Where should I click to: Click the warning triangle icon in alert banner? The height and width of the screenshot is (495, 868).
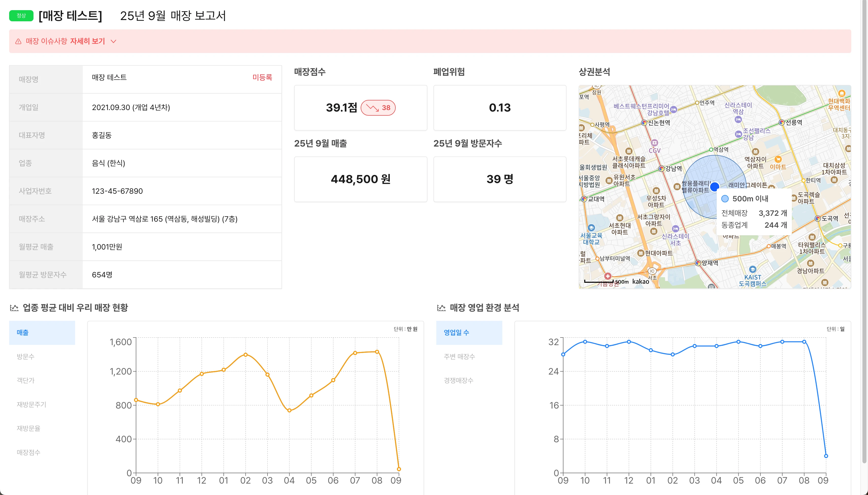point(18,41)
